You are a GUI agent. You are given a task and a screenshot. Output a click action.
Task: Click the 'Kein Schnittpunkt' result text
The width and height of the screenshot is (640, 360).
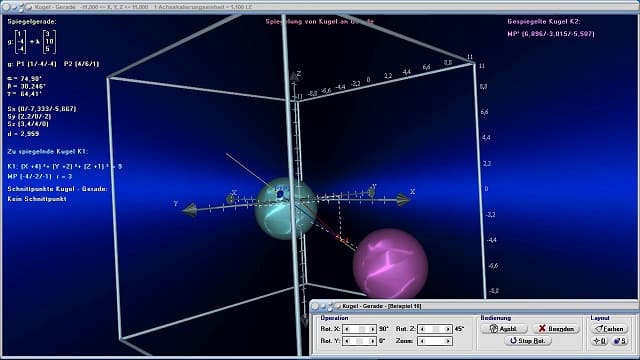37,199
